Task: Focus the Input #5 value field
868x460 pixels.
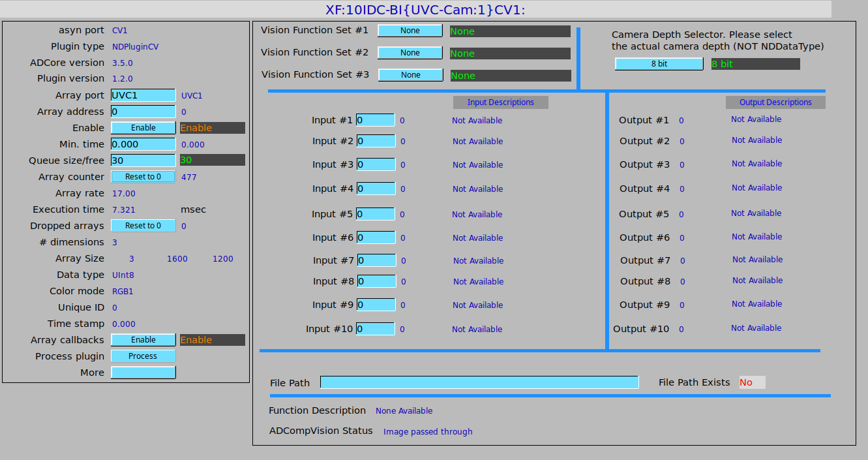Action: (x=376, y=214)
